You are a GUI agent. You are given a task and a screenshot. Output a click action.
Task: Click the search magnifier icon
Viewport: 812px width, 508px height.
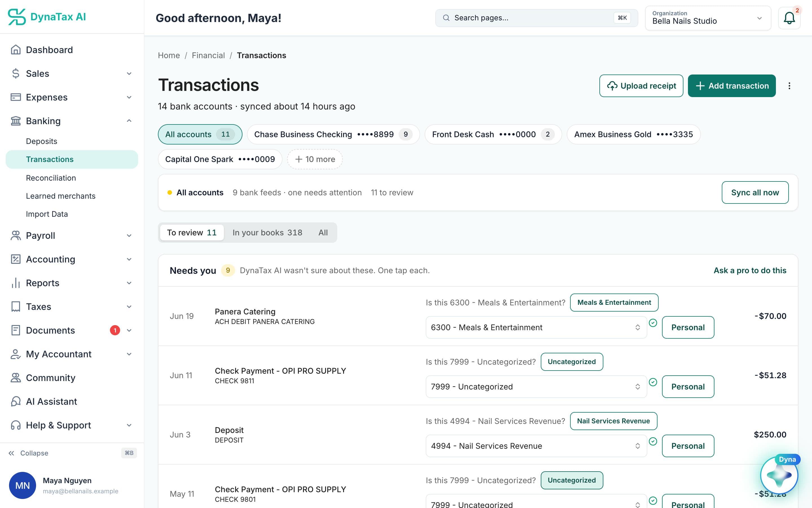point(446,18)
